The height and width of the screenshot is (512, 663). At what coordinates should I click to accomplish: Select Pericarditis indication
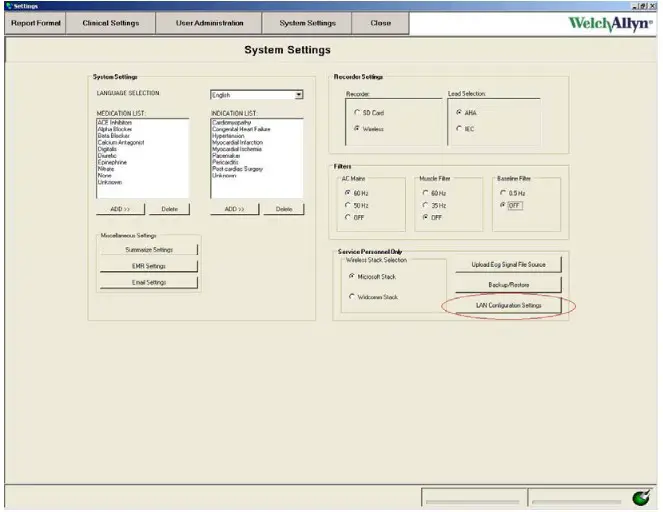click(225, 162)
